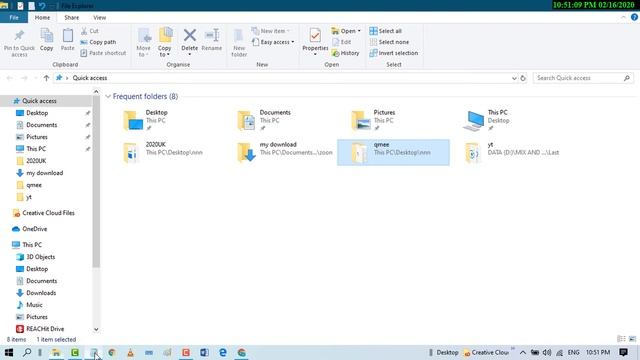Screen dimensions: 640x360
Task: Switch to the Share tab
Action: click(71, 18)
